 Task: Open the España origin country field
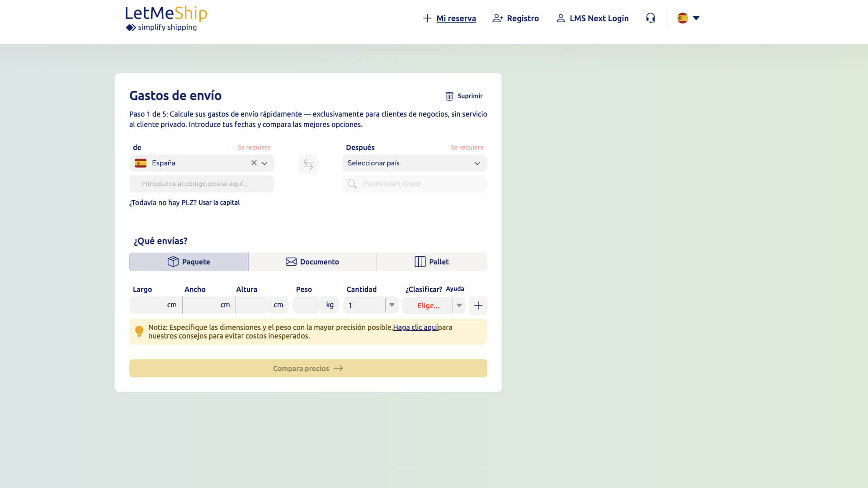202,163
